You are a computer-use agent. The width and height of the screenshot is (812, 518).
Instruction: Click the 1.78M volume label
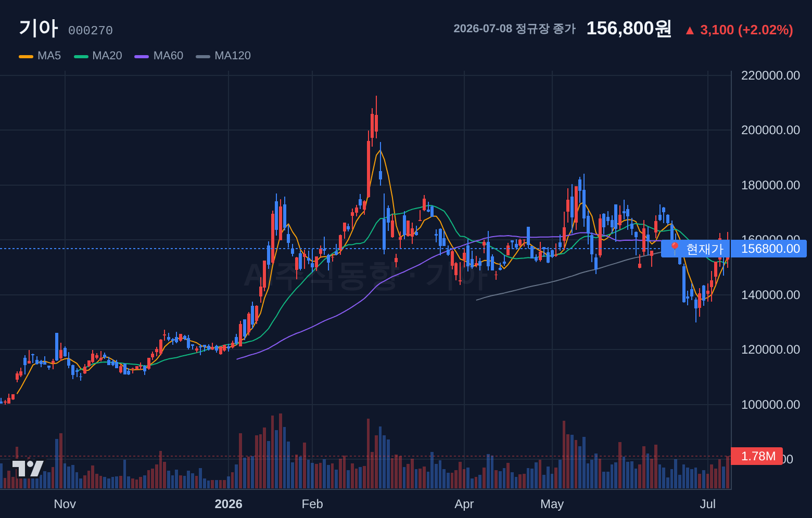point(757,456)
